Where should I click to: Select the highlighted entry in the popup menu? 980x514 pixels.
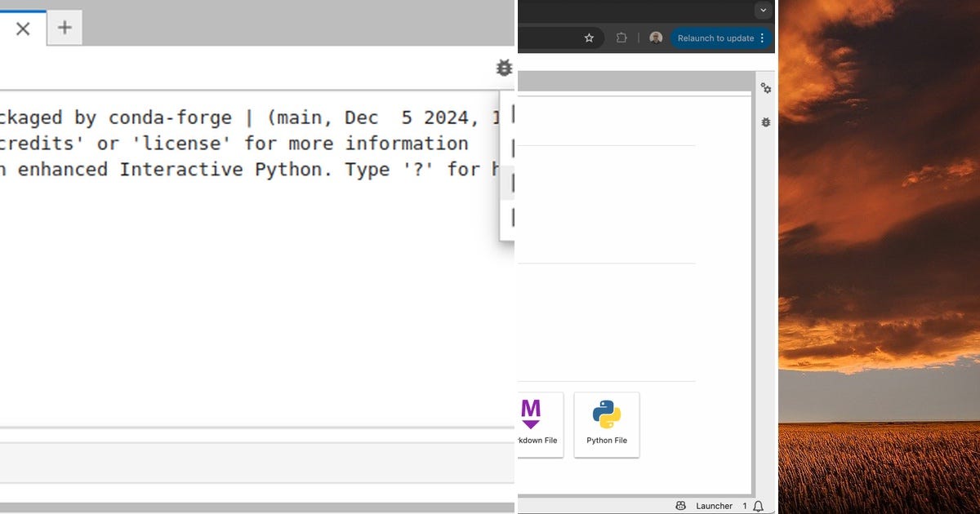tap(508, 184)
